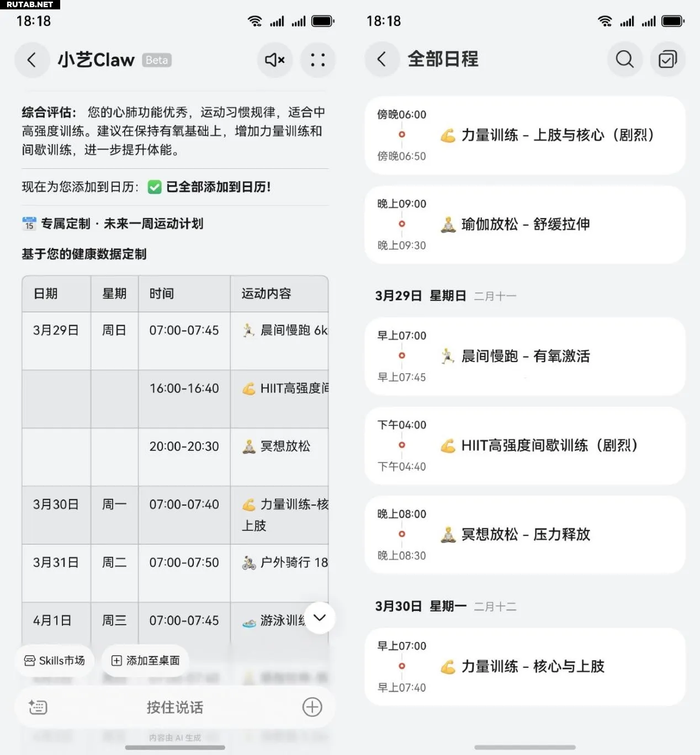The width and height of the screenshot is (700, 755).
Task: Open the 瑜伽放松 - 舒缓拉伸 event
Action: coord(524,224)
